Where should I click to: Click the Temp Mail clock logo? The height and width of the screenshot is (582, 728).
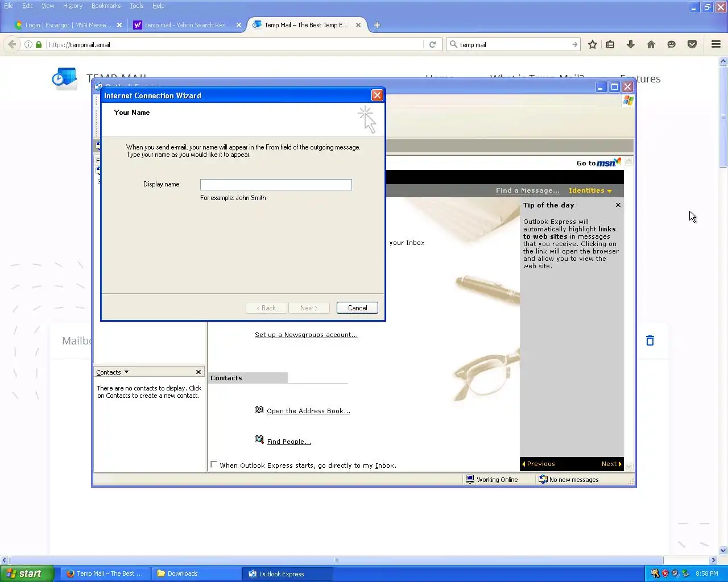pyautogui.click(x=64, y=79)
